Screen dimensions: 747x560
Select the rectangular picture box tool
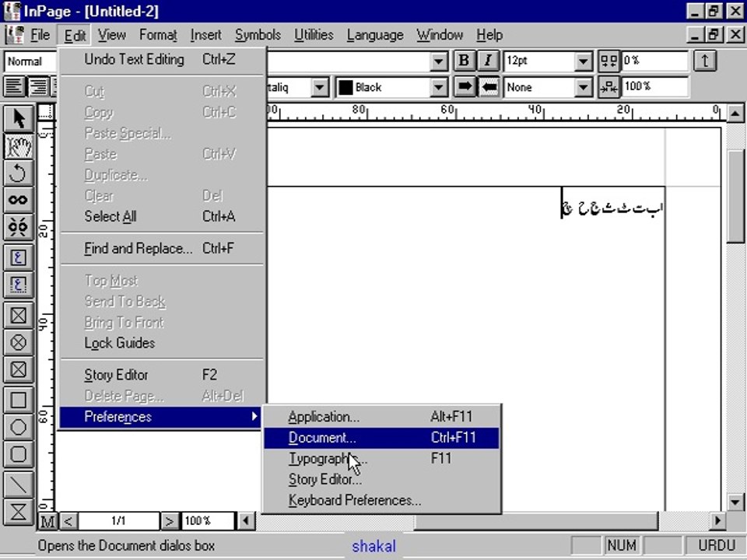tap(19, 315)
